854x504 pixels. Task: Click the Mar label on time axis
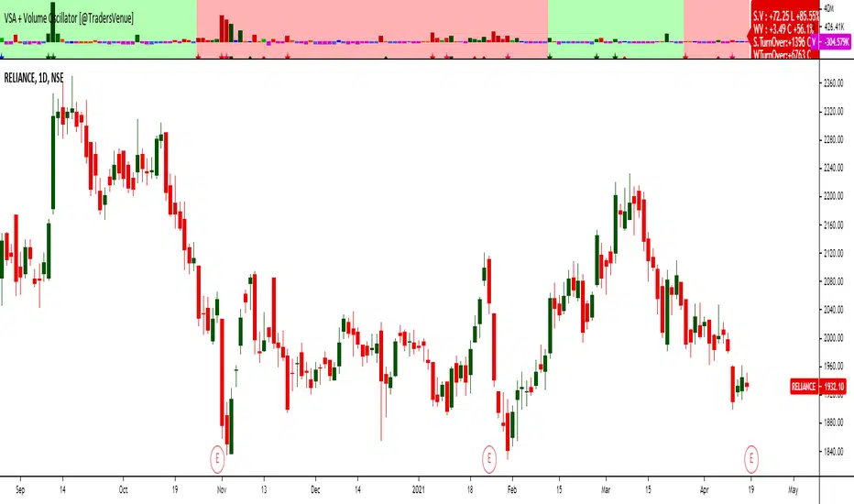click(x=606, y=490)
